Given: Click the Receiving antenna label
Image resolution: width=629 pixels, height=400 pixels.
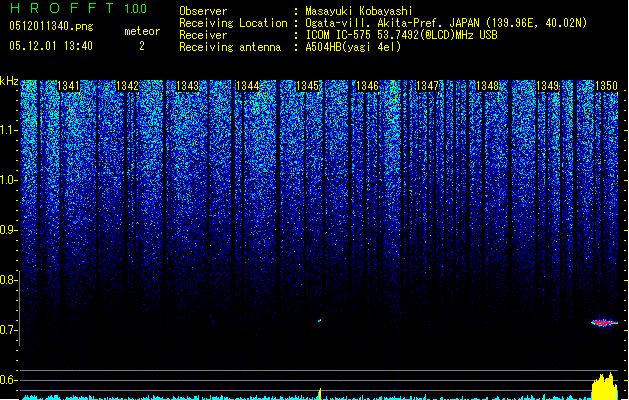Looking at the screenshot, I should point(230,47).
